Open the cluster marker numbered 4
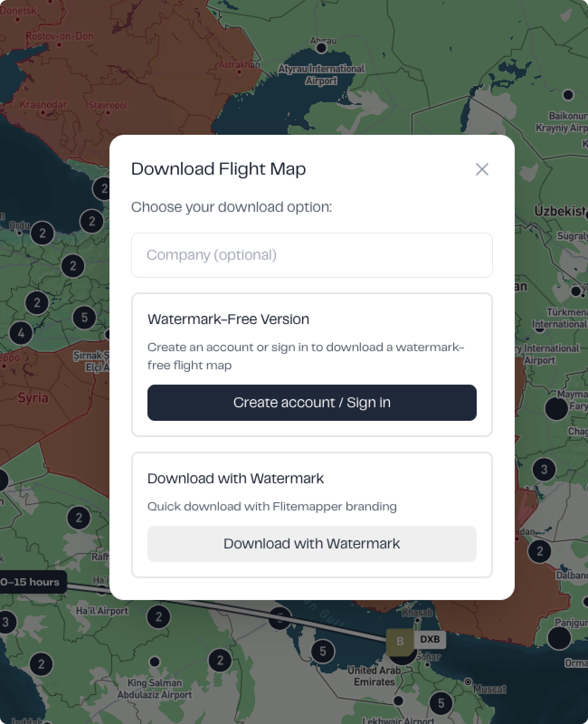The width and height of the screenshot is (588, 724). 21,333
